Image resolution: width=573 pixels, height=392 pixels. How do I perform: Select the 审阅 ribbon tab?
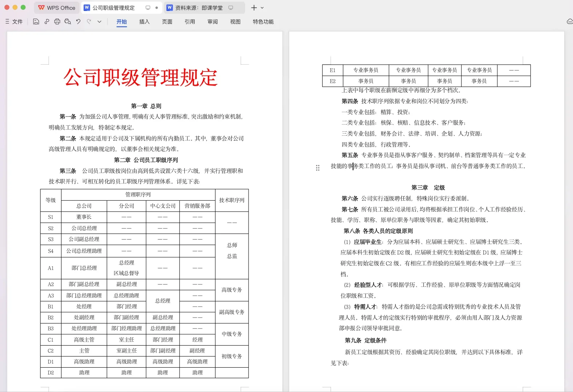pos(213,22)
